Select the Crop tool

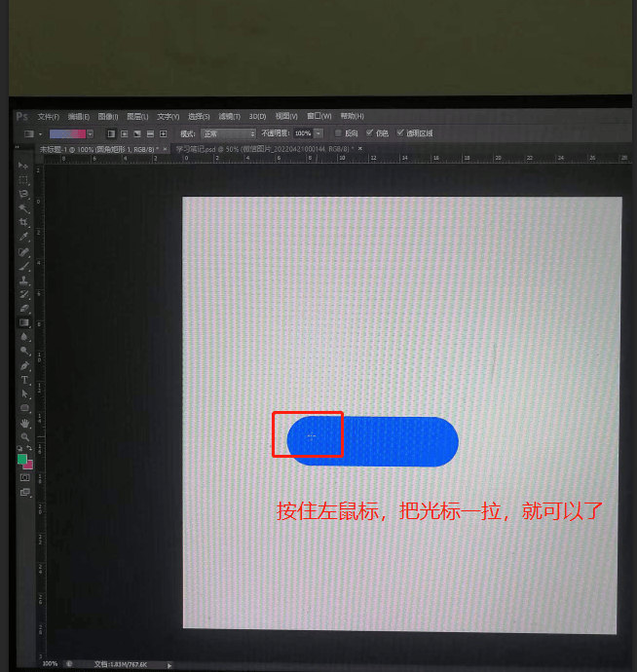pyautogui.click(x=24, y=222)
